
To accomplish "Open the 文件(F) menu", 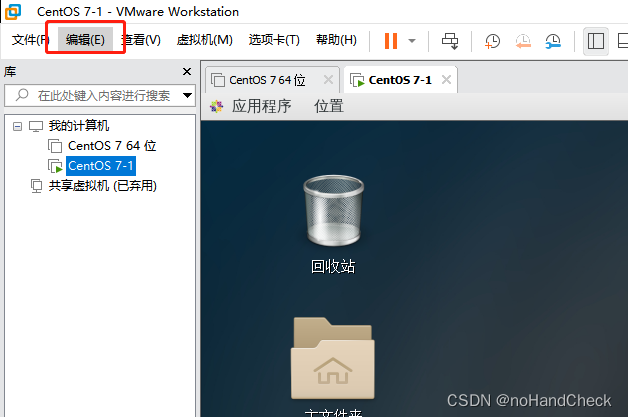I will [x=30, y=40].
